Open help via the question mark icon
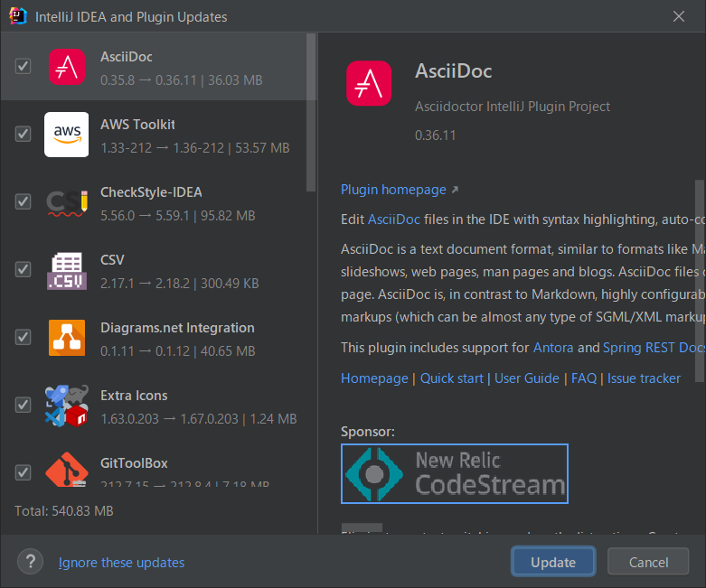Viewport: 706px width, 588px height. 30,562
